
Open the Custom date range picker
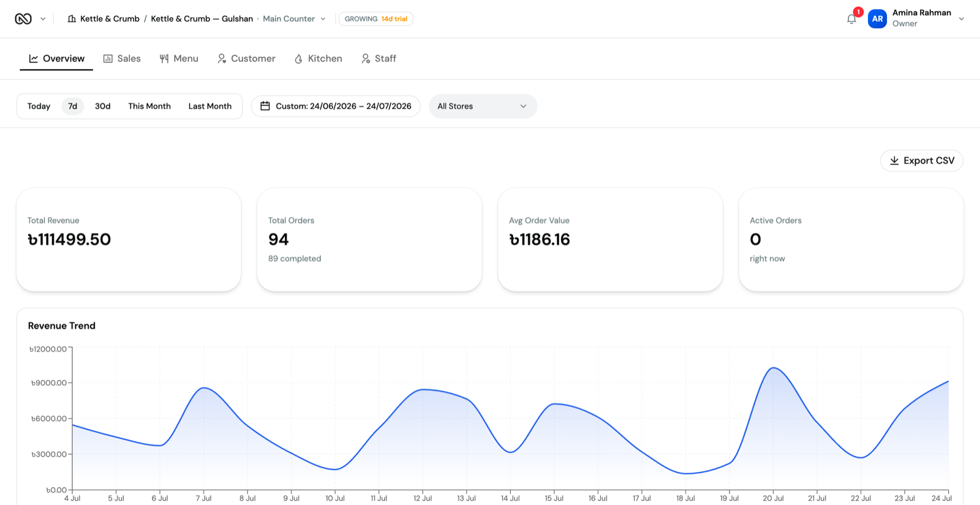336,106
